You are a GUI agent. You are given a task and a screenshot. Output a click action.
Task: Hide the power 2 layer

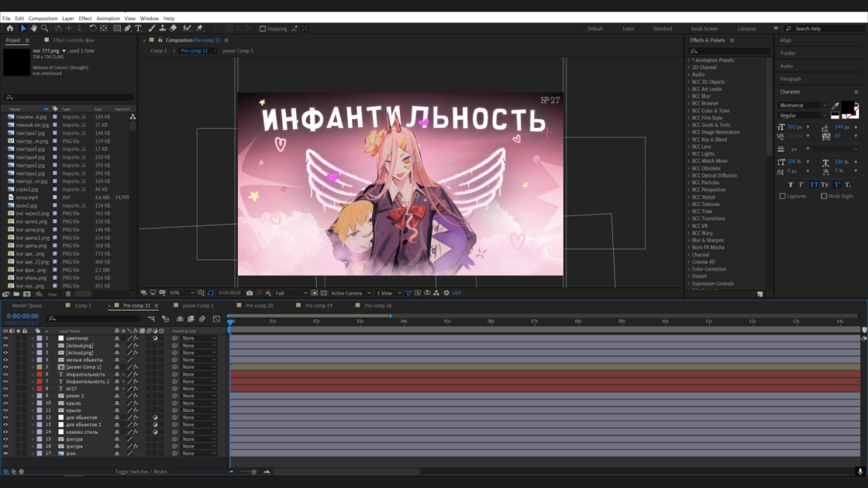(x=5, y=396)
